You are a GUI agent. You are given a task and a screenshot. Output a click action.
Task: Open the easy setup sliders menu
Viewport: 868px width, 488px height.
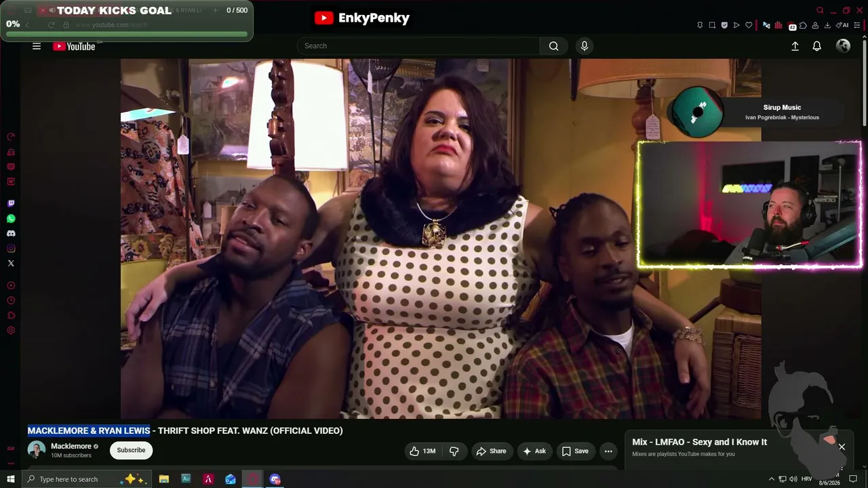(x=856, y=25)
